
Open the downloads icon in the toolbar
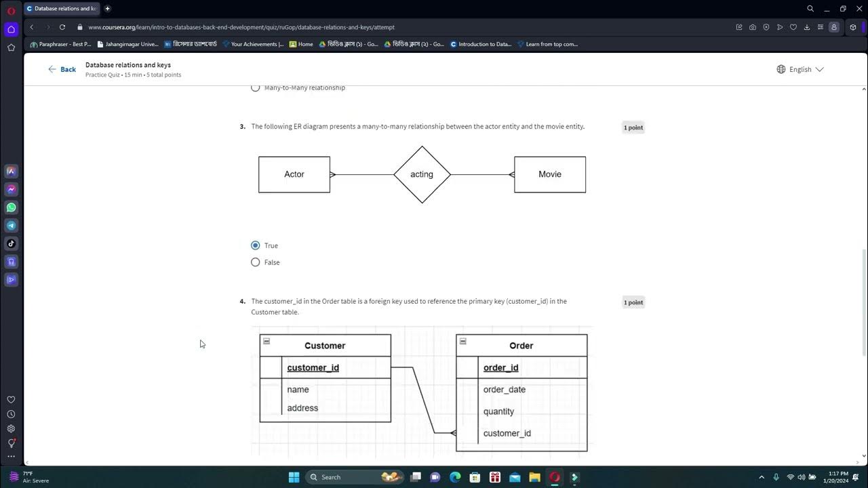pyautogui.click(x=807, y=27)
